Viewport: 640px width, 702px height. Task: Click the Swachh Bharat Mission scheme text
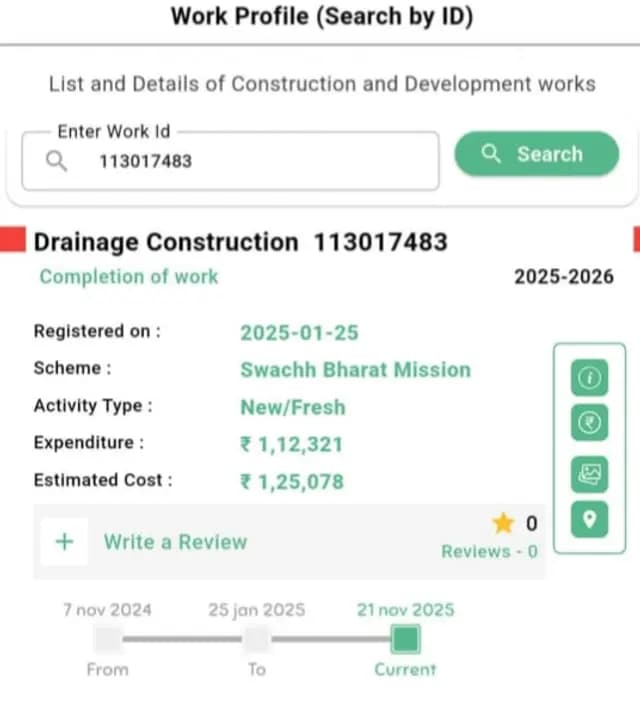coord(355,370)
